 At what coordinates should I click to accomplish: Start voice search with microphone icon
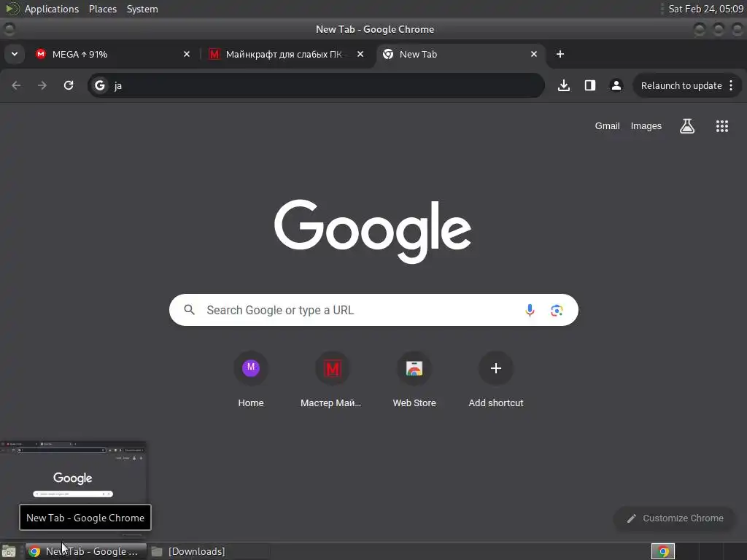pyautogui.click(x=530, y=311)
